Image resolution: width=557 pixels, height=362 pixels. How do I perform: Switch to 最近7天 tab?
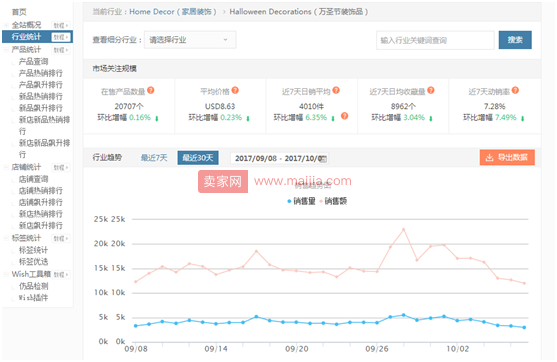pos(154,158)
